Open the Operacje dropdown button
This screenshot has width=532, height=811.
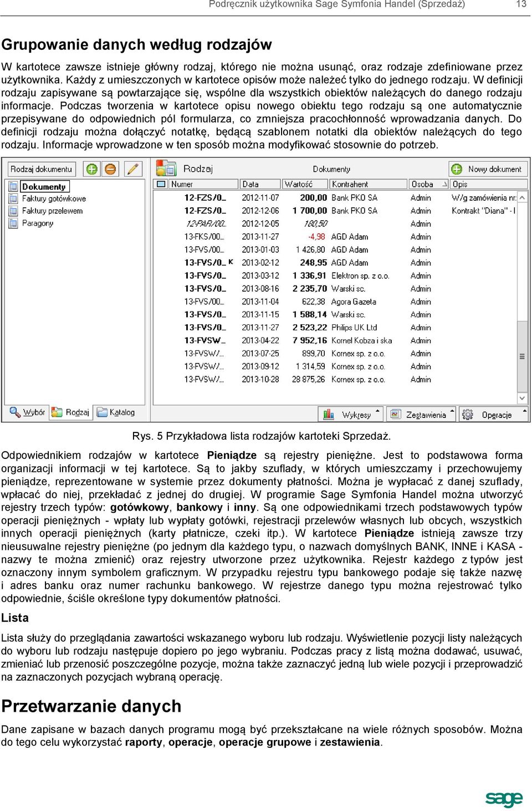coord(494,415)
